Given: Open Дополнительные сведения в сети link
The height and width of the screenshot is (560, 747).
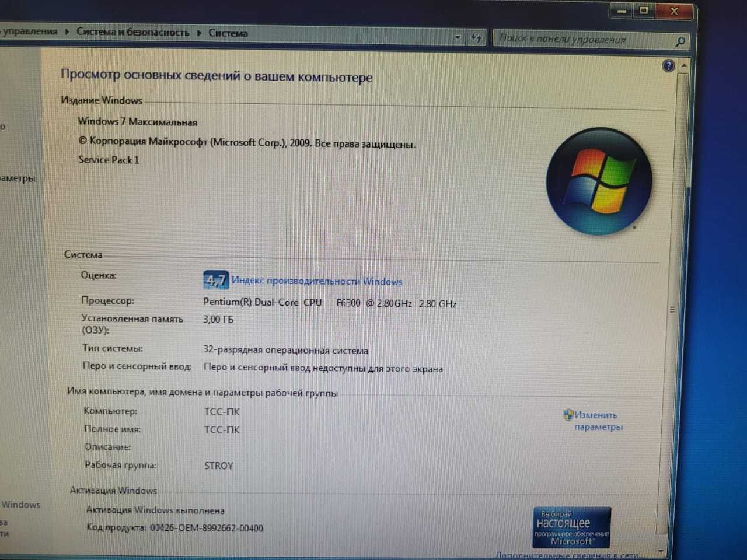Looking at the screenshot, I should 567,555.
